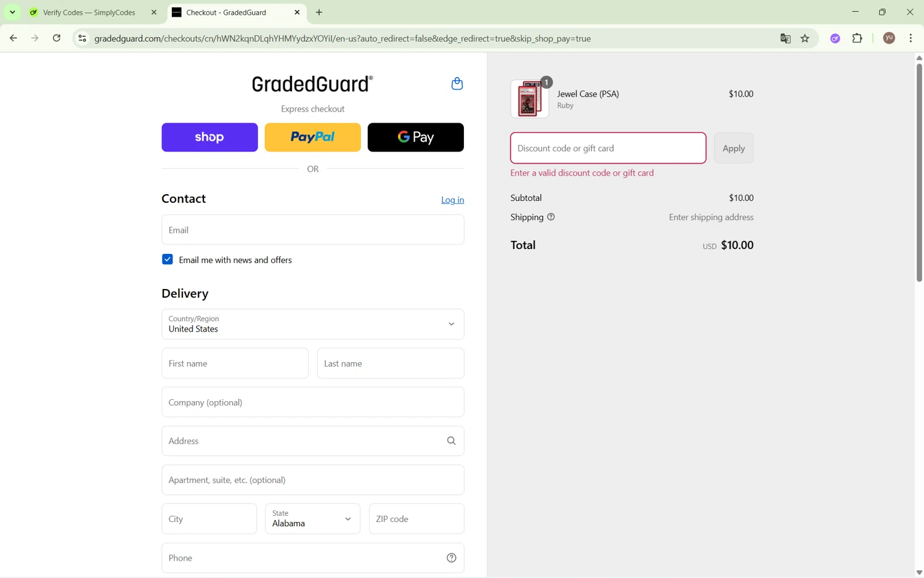Focus the Email input field
The image size is (924, 578).
tap(312, 230)
